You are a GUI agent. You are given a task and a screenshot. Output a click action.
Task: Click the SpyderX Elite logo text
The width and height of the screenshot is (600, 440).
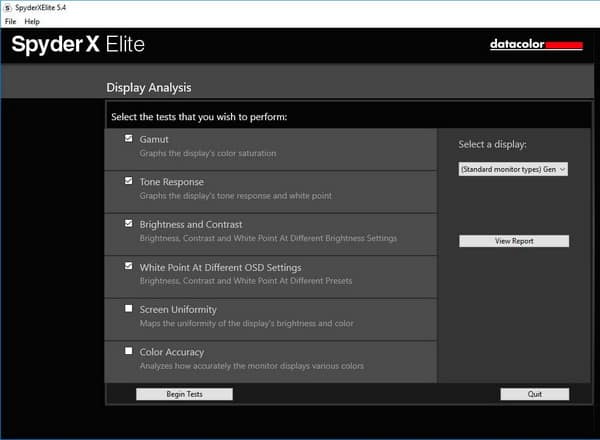[x=78, y=44]
